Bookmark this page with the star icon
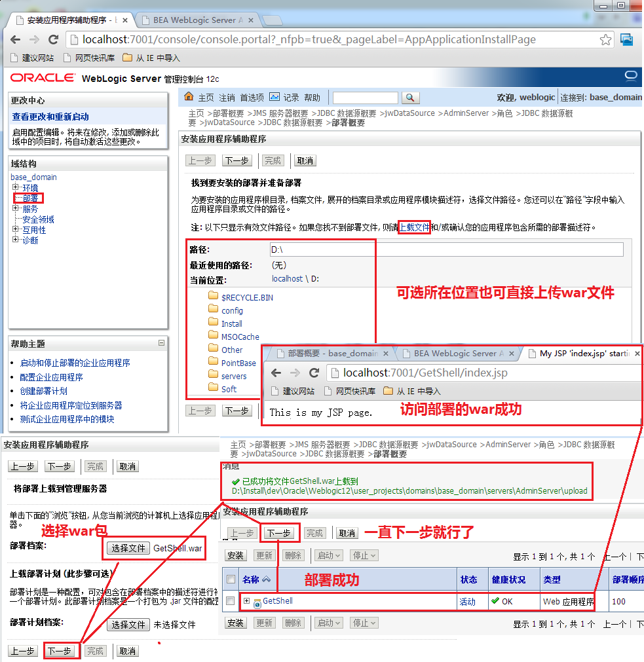Screen dimensions: 644x662 605,40
